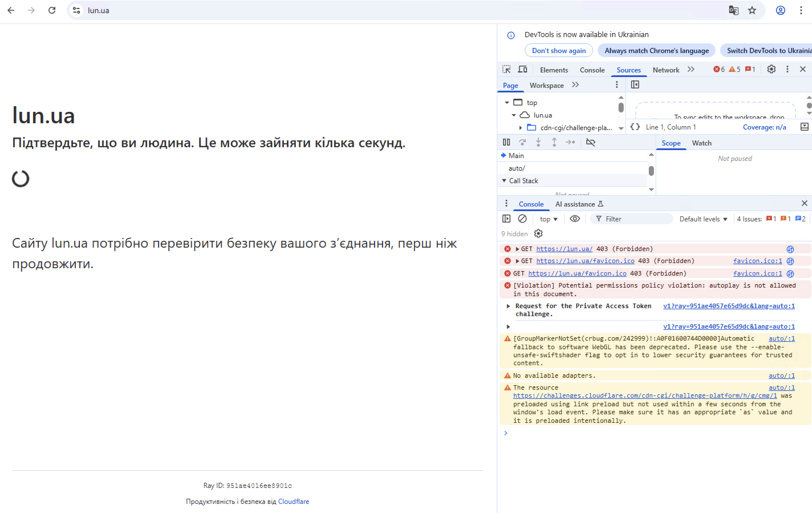
Task: Select Workspace tab in Sources
Action: tap(547, 85)
